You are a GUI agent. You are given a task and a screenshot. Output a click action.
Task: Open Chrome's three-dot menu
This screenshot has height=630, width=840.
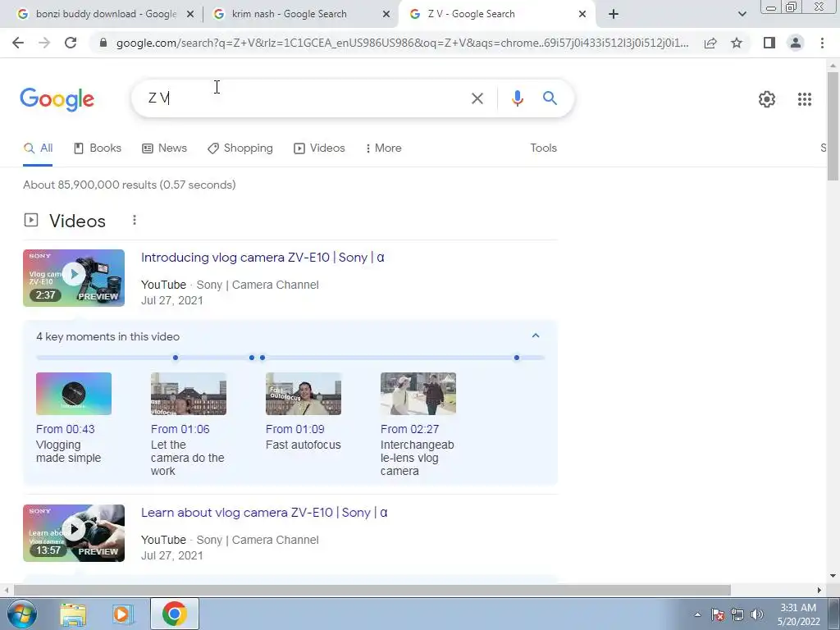(822, 43)
